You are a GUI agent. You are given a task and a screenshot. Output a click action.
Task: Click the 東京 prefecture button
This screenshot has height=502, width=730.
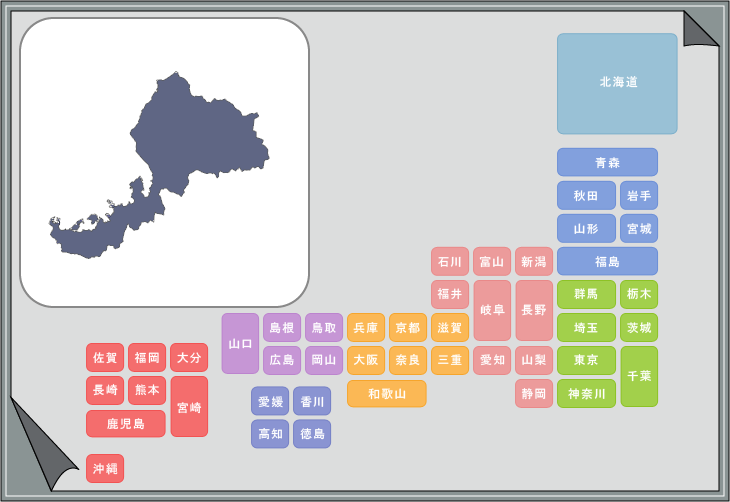point(586,360)
